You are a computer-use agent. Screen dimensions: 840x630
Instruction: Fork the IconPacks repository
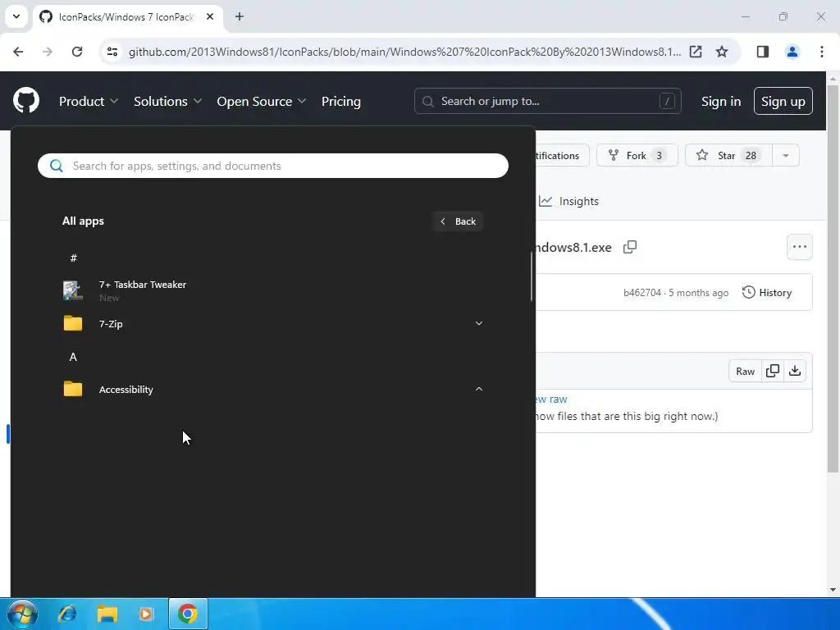click(x=637, y=155)
